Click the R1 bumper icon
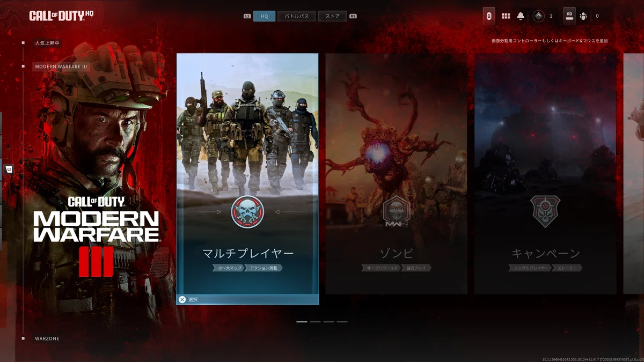Screen dimensions: 644x362 (353, 16)
